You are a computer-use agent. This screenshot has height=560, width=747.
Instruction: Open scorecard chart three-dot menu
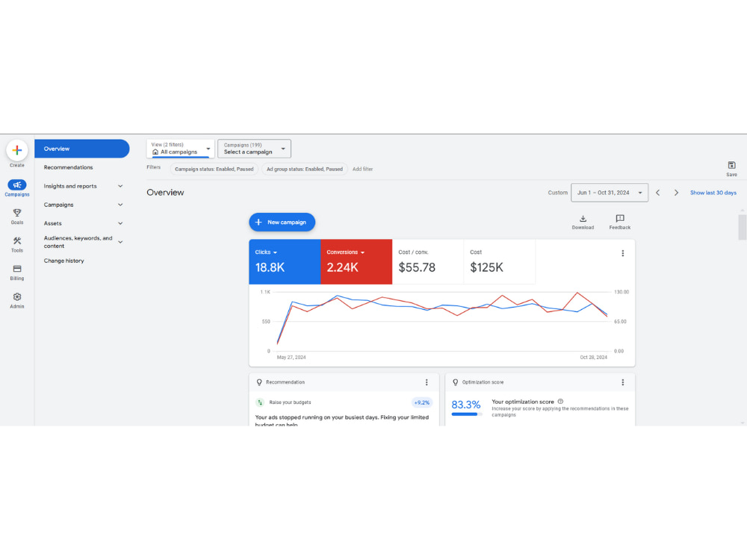[623, 253]
